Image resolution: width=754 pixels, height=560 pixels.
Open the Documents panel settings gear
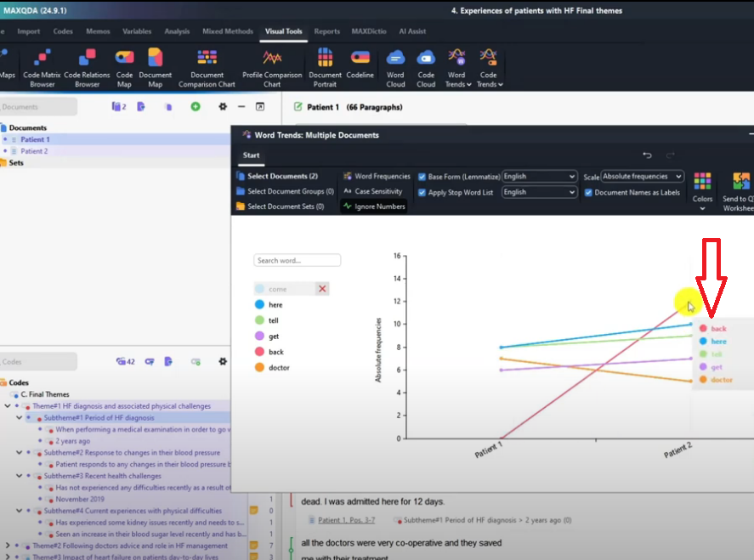tap(223, 106)
